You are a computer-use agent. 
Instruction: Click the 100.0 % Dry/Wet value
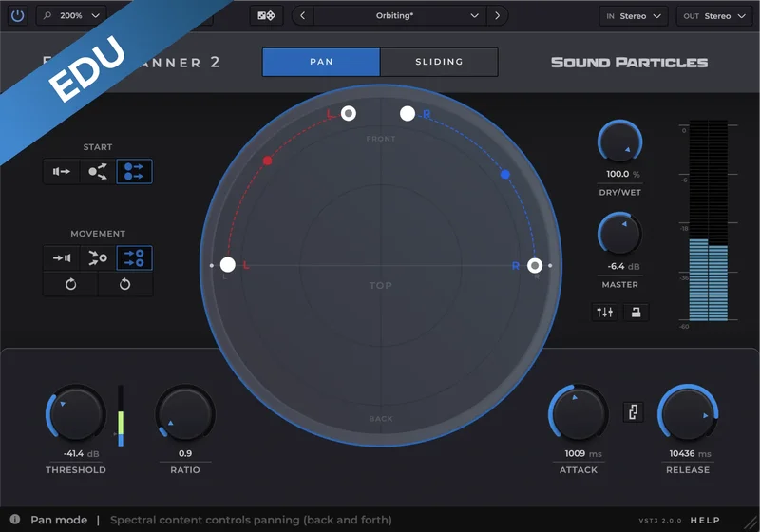623,174
